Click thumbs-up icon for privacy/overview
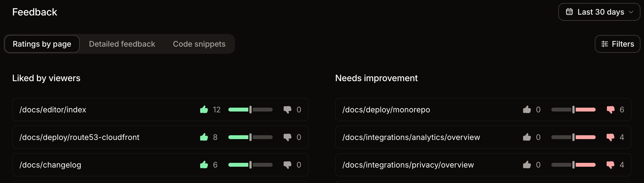 coord(527,165)
